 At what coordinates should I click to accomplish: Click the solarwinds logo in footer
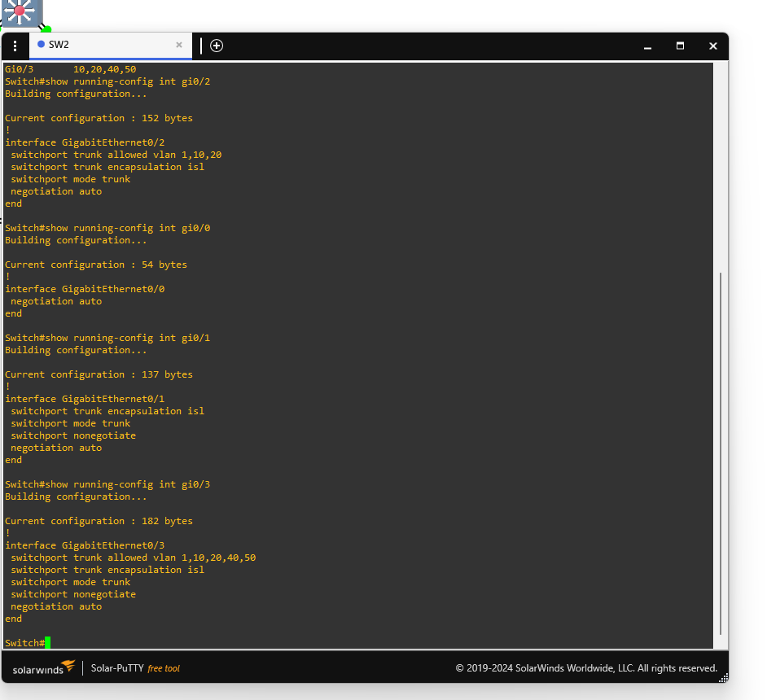pos(43,667)
